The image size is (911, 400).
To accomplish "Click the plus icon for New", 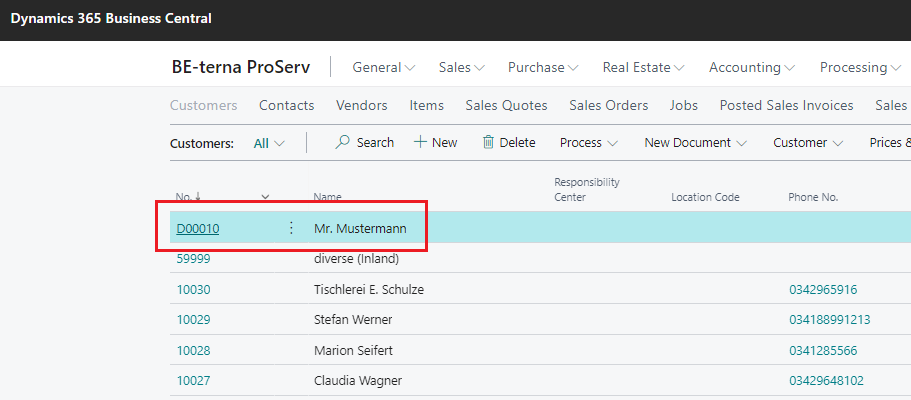I will coord(420,142).
